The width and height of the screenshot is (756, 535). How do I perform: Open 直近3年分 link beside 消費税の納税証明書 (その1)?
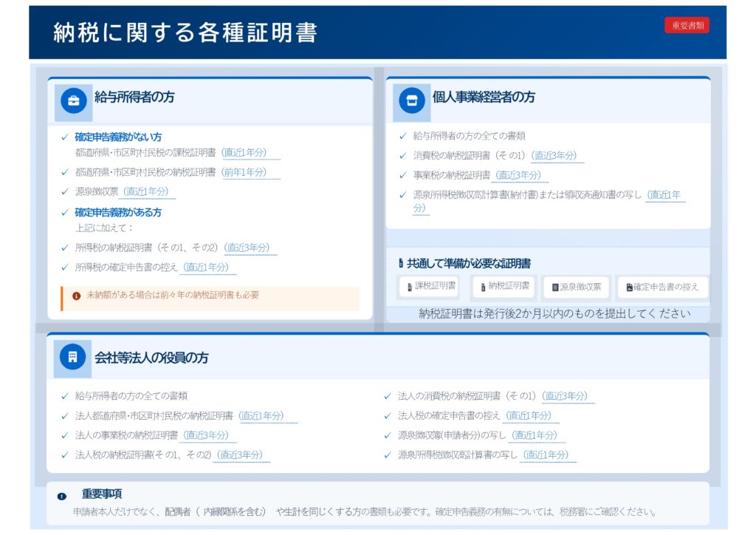click(554, 155)
